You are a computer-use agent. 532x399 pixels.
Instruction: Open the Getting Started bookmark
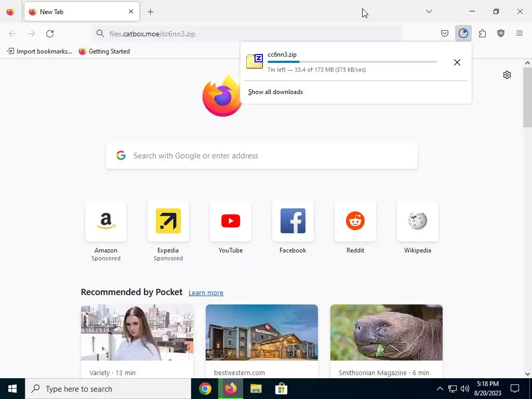click(104, 51)
